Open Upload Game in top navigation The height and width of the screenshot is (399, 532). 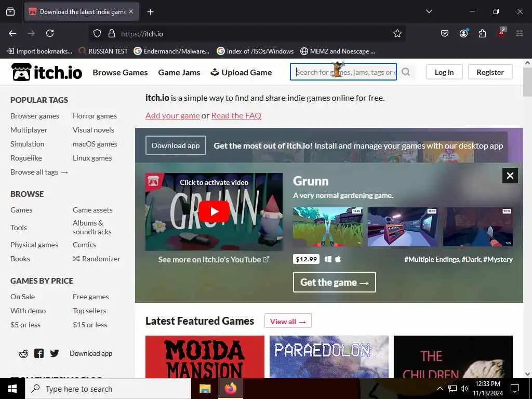[241, 72]
